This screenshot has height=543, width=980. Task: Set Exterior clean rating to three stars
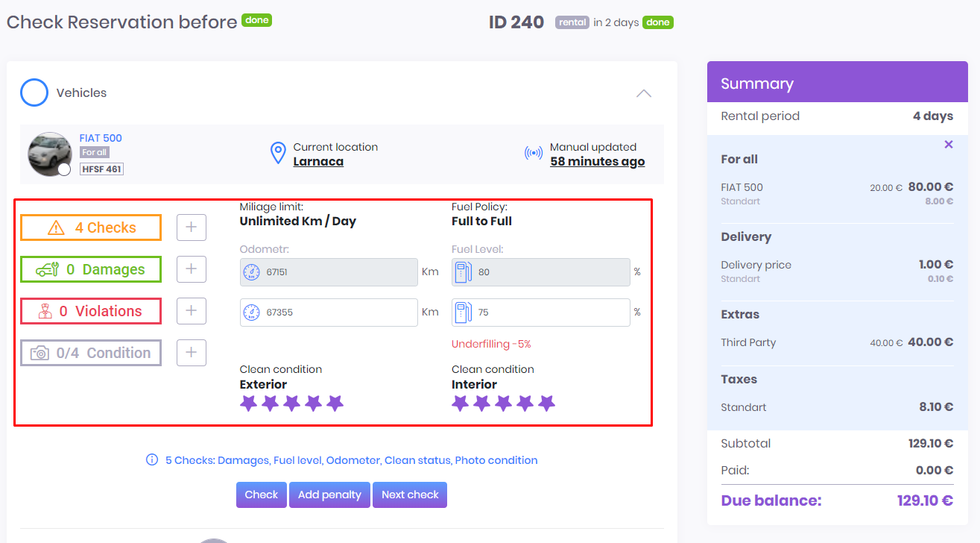click(292, 404)
